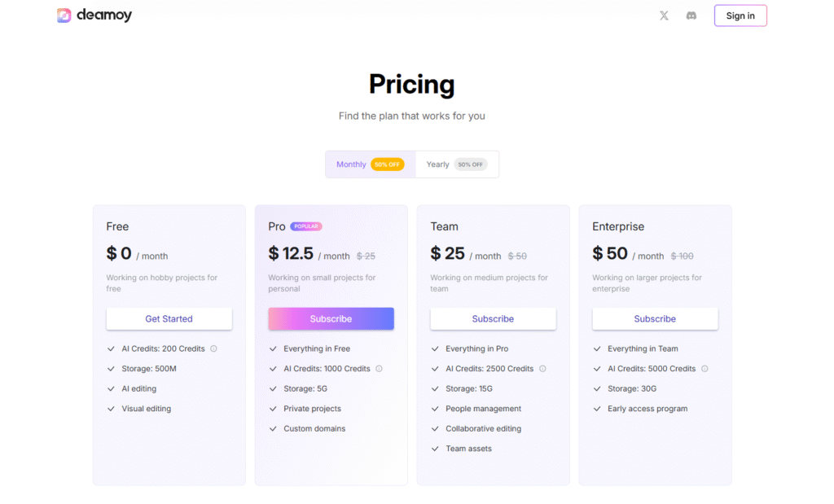The image size is (834, 504).
Task: Switch to Monthly billing
Action: coord(351,164)
